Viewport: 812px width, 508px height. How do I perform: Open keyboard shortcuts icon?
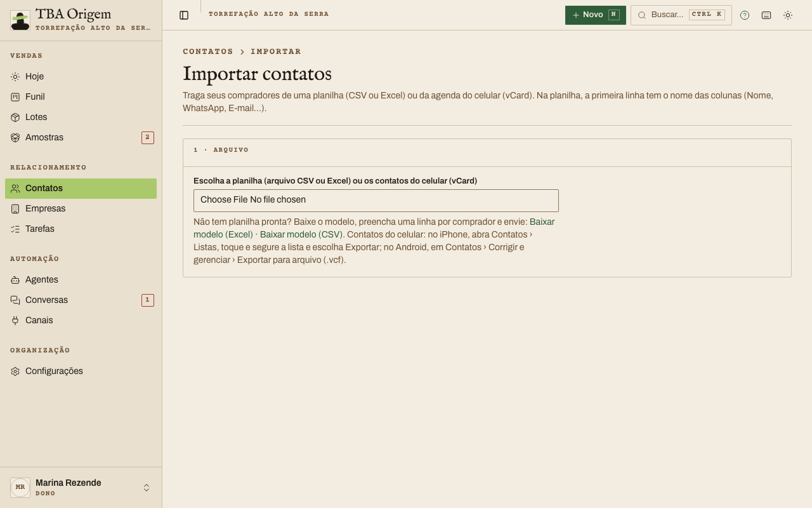[766, 15]
